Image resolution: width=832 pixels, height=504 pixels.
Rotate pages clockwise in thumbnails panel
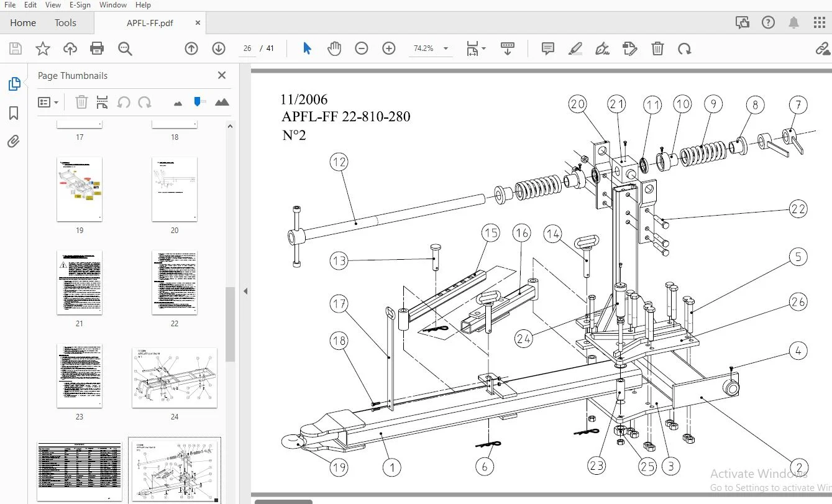[145, 102]
